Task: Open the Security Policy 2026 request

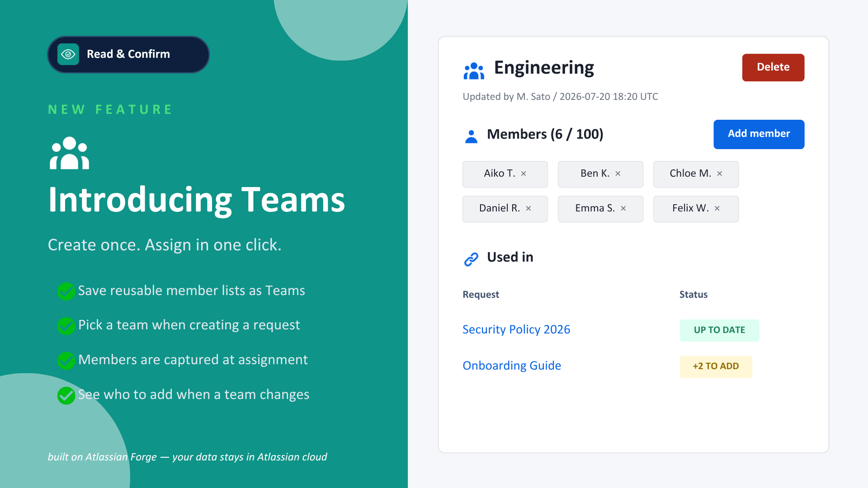Action: [x=516, y=329]
